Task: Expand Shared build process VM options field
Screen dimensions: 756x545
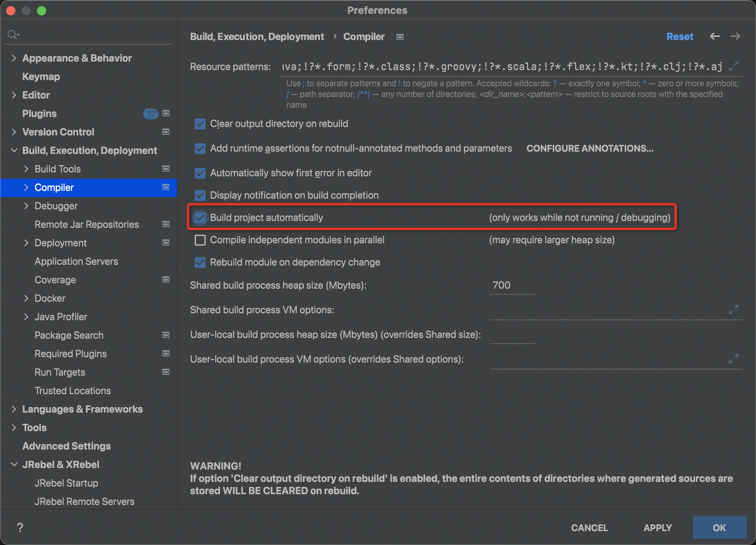Action: (x=734, y=309)
